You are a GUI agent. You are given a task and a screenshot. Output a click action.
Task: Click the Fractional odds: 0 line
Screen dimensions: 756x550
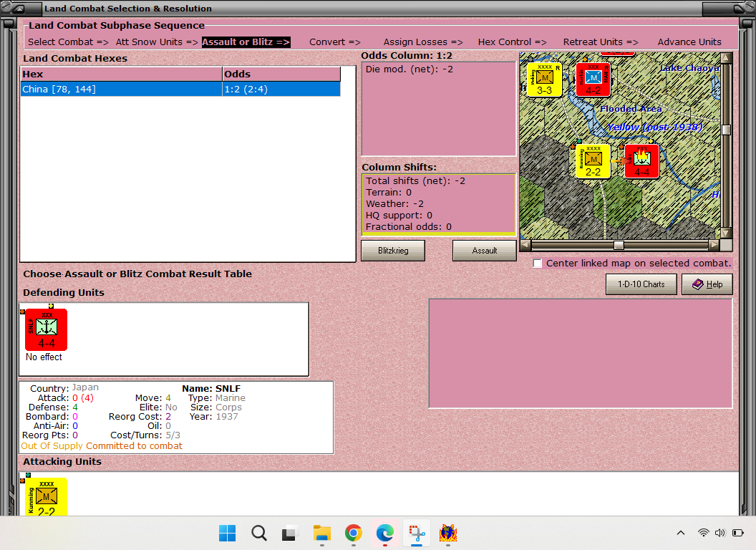409,227
